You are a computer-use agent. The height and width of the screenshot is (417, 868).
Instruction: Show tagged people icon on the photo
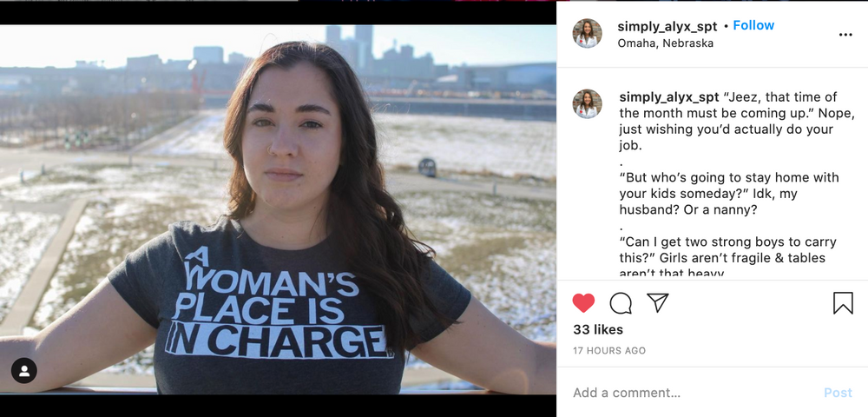(x=24, y=371)
